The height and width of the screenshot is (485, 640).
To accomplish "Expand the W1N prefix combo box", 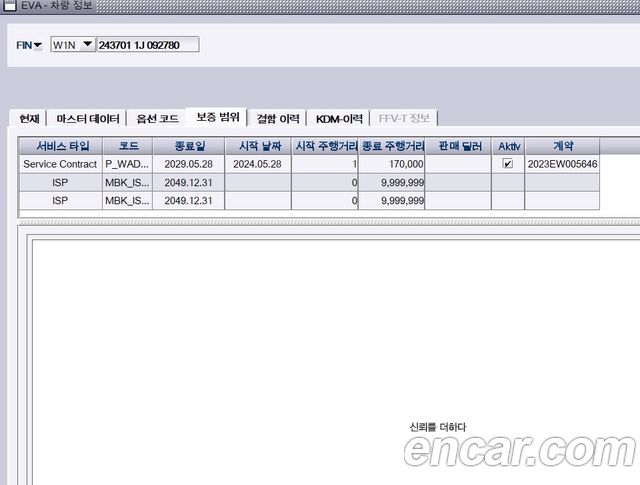I will [x=87, y=44].
